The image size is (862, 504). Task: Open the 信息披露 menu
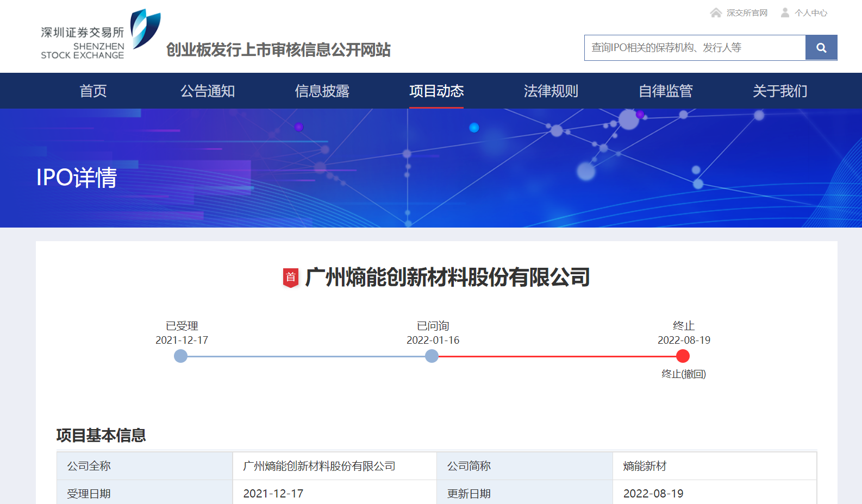coord(322,91)
